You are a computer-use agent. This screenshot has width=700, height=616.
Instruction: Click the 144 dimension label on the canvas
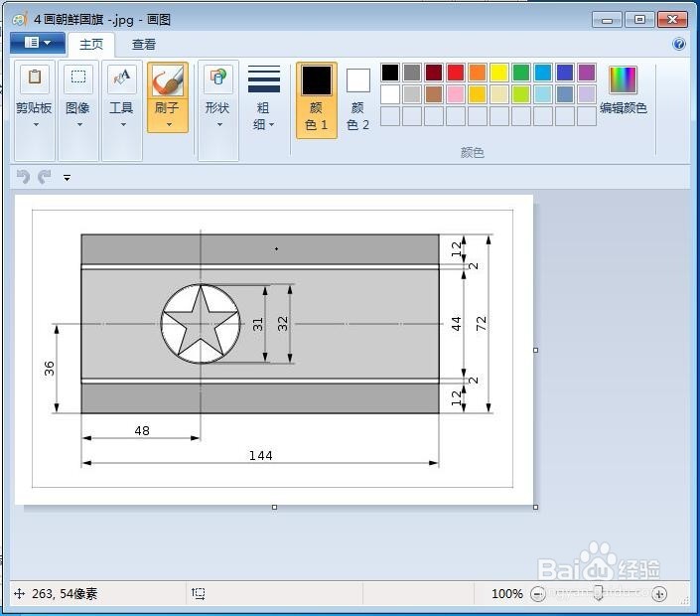tap(261, 456)
